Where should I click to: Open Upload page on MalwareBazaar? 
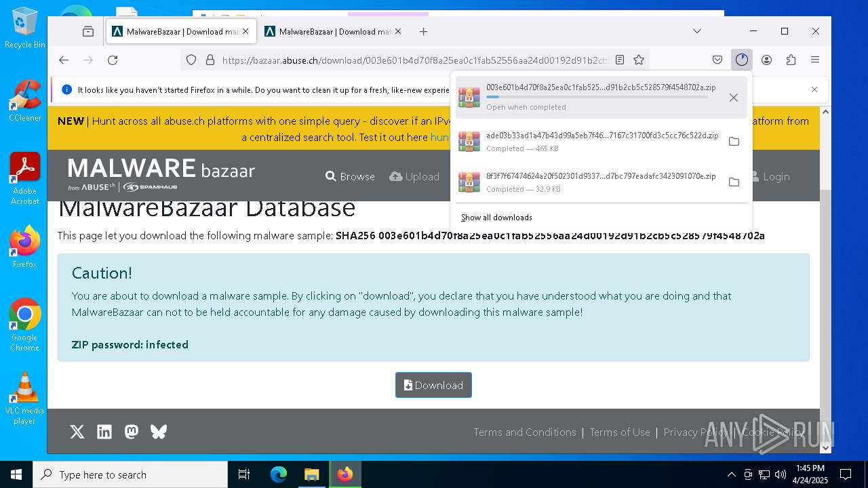click(414, 176)
